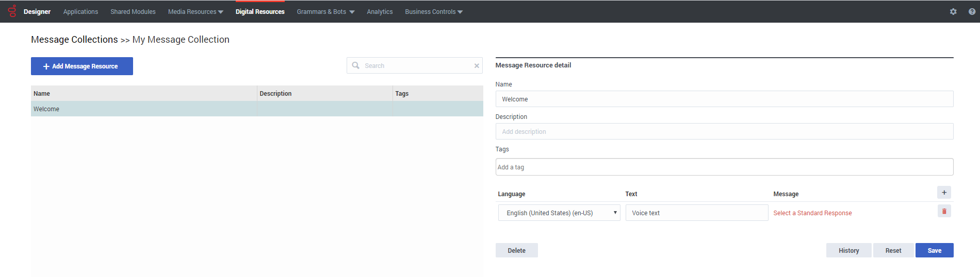Image resolution: width=980 pixels, height=277 pixels.
Task: Delete the language row with trash icon
Action: (x=944, y=211)
